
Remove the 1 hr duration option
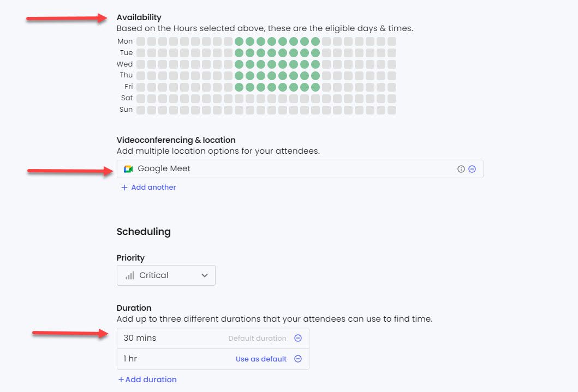[x=298, y=359]
